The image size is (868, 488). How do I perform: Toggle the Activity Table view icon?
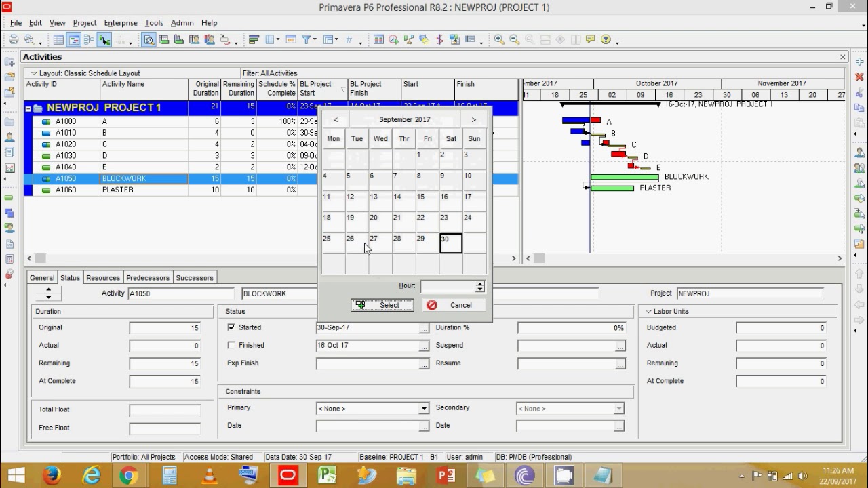[59, 40]
